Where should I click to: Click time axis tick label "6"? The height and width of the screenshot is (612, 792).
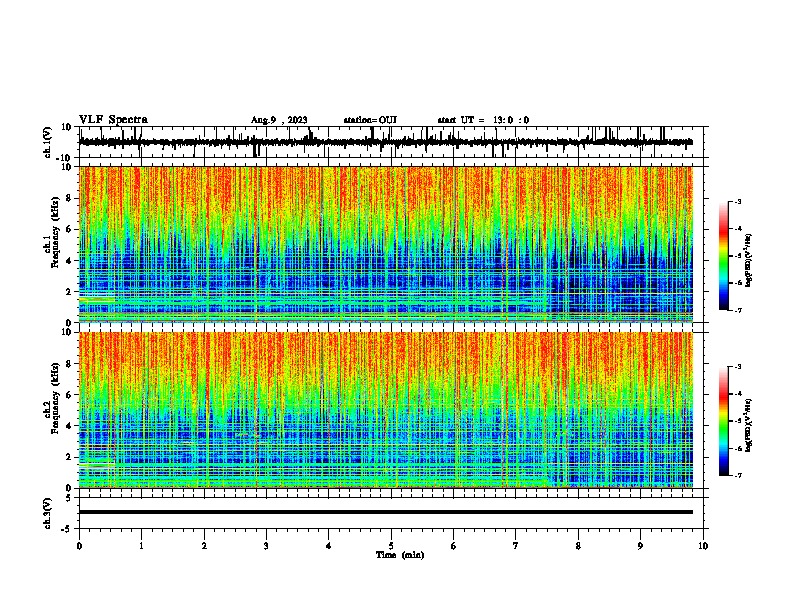point(454,546)
